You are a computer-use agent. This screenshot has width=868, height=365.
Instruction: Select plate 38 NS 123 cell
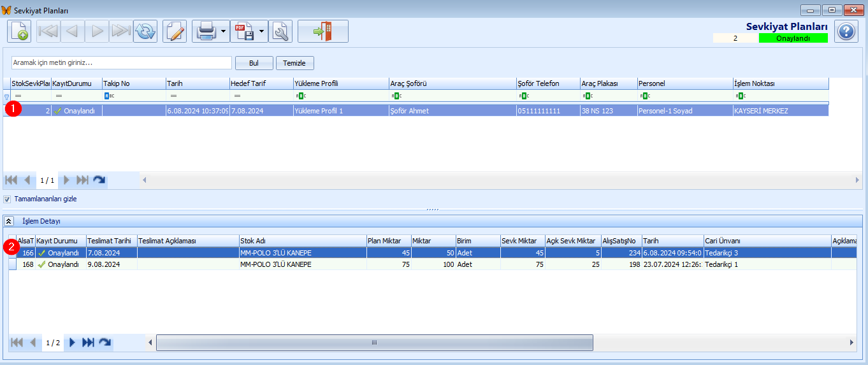[x=609, y=111]
